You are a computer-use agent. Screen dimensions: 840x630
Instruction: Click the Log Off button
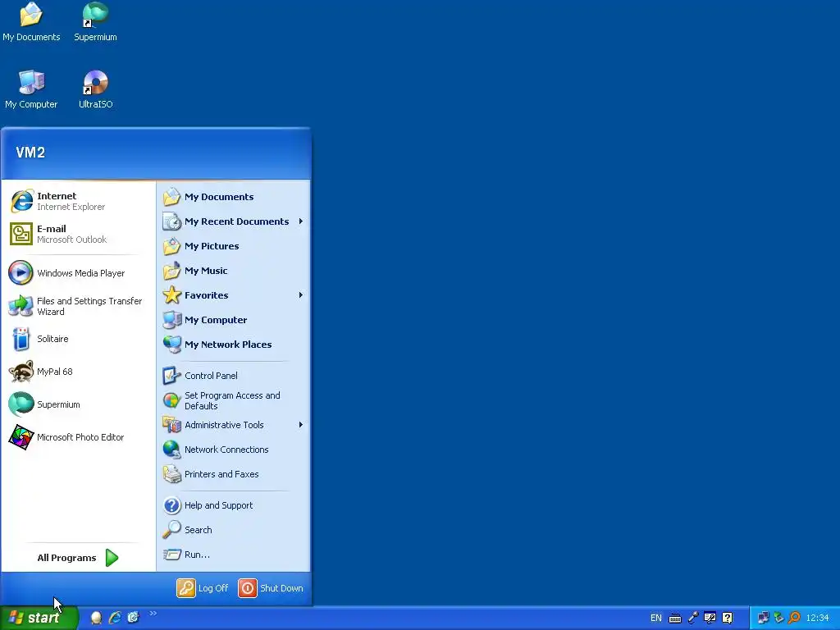[x=203, y=588]
